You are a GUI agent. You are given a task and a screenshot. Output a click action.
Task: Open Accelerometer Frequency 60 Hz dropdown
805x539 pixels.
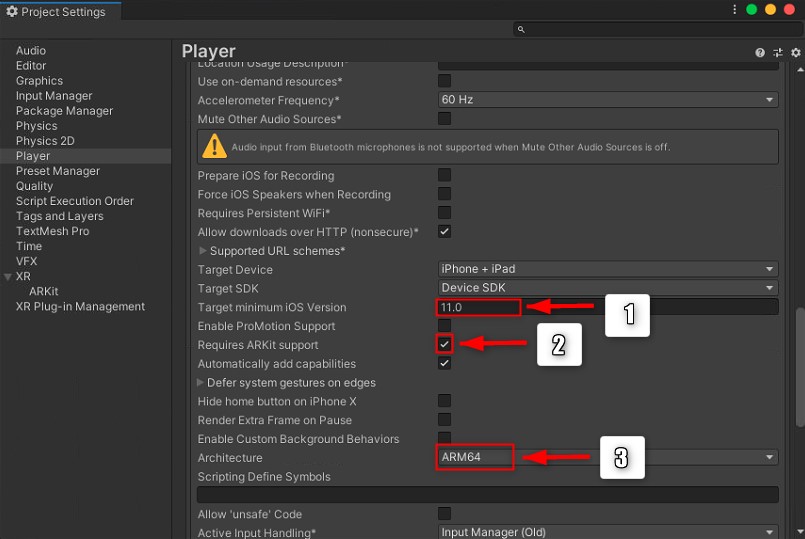(x=608, y=100)
